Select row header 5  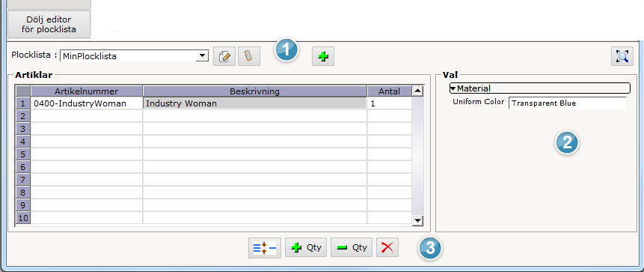click(23, 154)
